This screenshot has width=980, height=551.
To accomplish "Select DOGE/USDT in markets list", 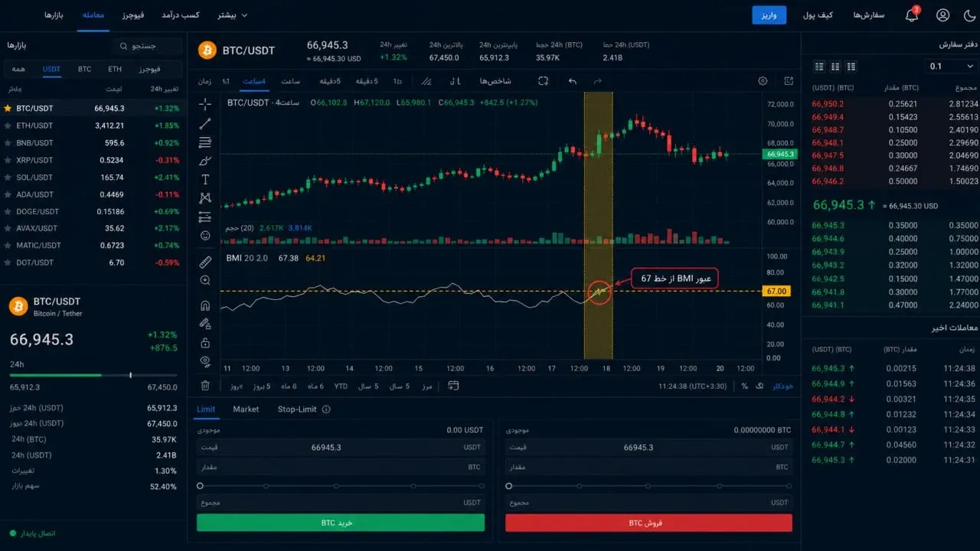I will pyautogui.click(x=93, y=211).
